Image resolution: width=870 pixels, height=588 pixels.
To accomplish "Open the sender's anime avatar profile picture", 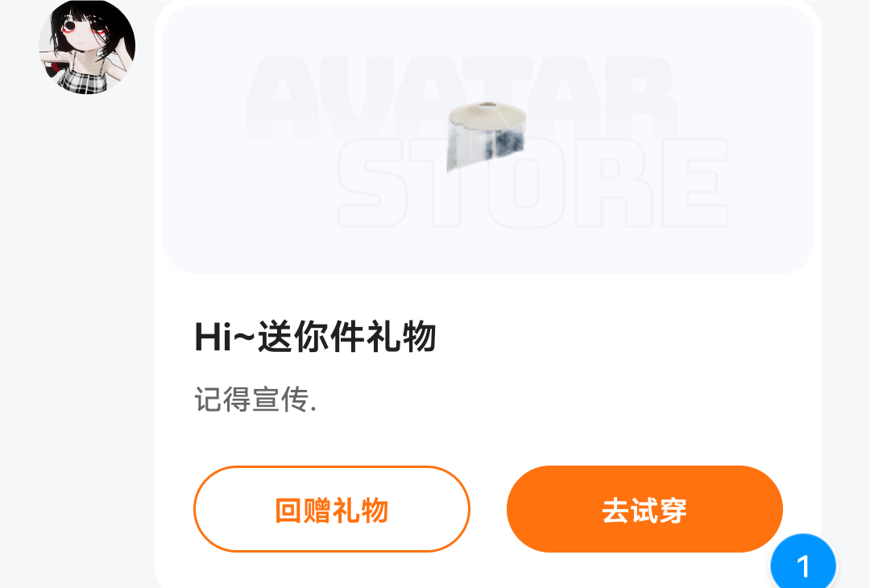I will pyautogui.click(x=87, y=47).
